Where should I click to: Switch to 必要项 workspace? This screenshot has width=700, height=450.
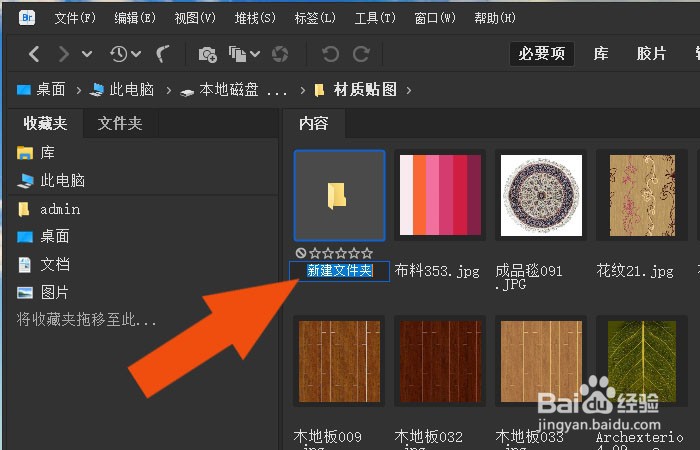click(x=542, y=54)
